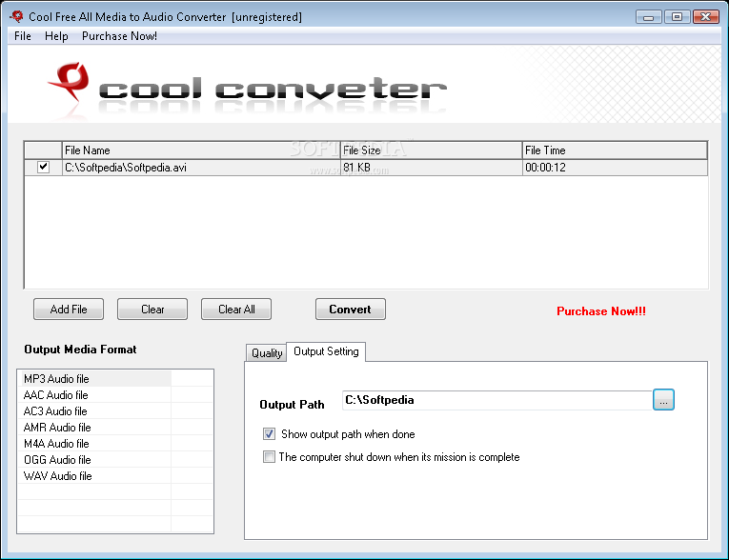Click the File Name column header
Viewport: 729px width, 560px height.
(x=201, y=150)
